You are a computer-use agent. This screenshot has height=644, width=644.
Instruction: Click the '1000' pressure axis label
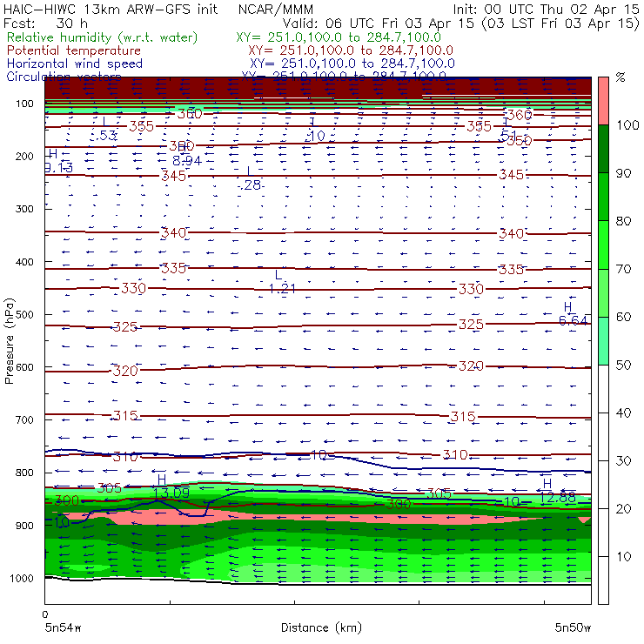tap(22, 578)
